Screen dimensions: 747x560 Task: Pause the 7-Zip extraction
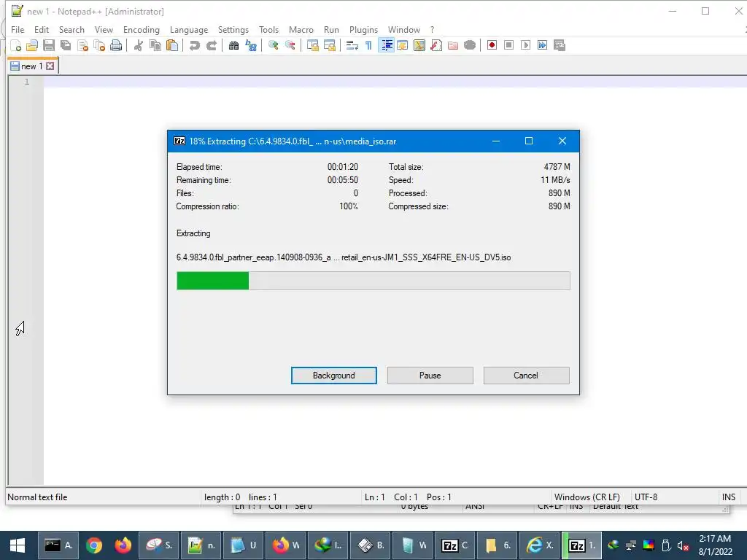(430, 376)
